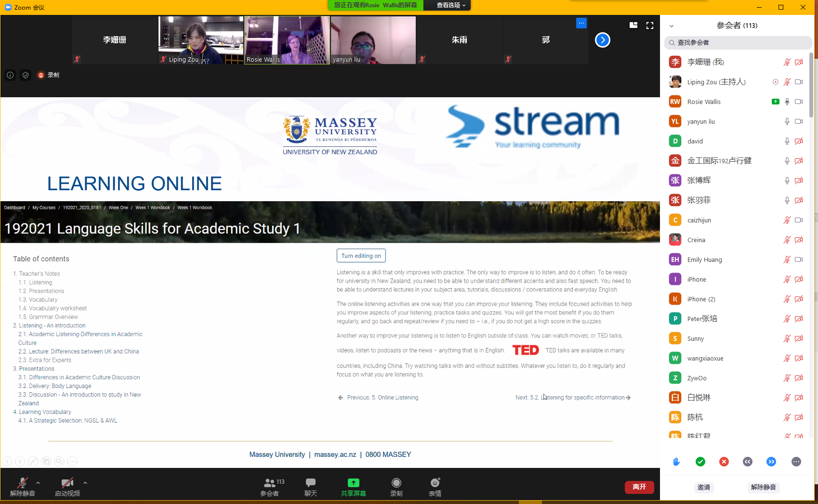Open Week One breadcrumb link
818x504 pixels.
pyautogui.click(x=119, y=208)
